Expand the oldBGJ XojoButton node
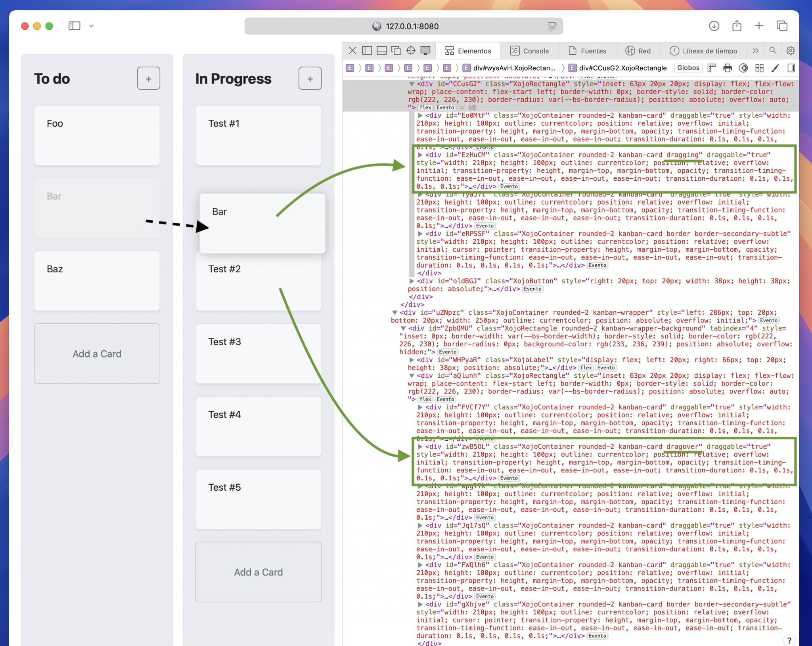 [x=412, y=281]
